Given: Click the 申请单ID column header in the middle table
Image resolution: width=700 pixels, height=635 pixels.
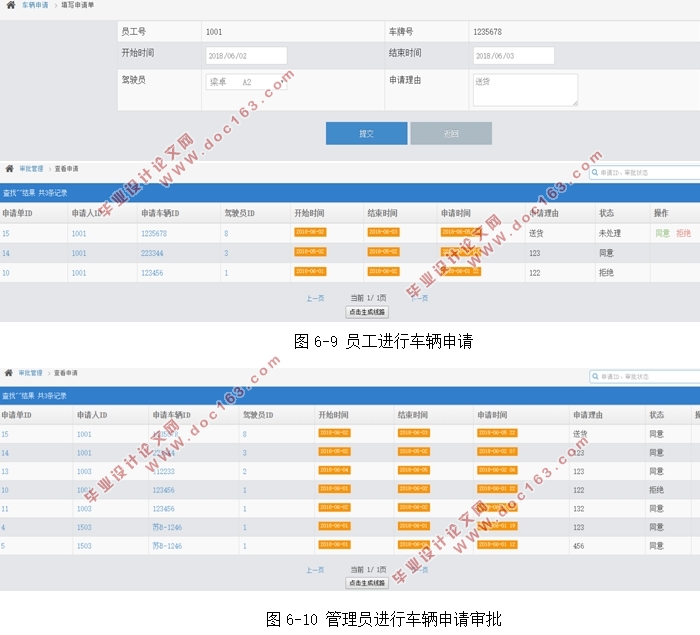Looking at the screenshot, I should pos(17,213).
